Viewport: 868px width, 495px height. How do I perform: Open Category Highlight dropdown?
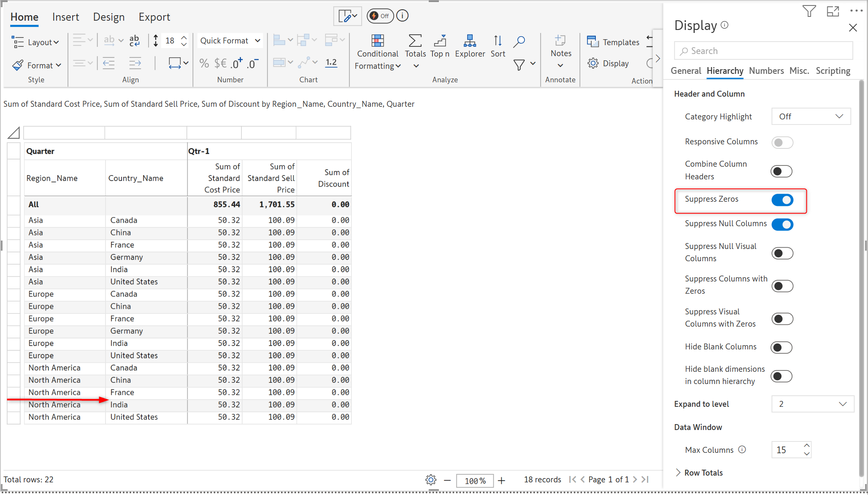click(x=811, y=116)
